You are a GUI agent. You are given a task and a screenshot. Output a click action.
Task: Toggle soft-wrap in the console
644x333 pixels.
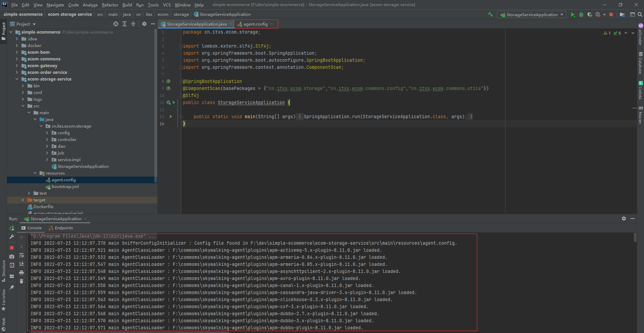pos(21,255)
